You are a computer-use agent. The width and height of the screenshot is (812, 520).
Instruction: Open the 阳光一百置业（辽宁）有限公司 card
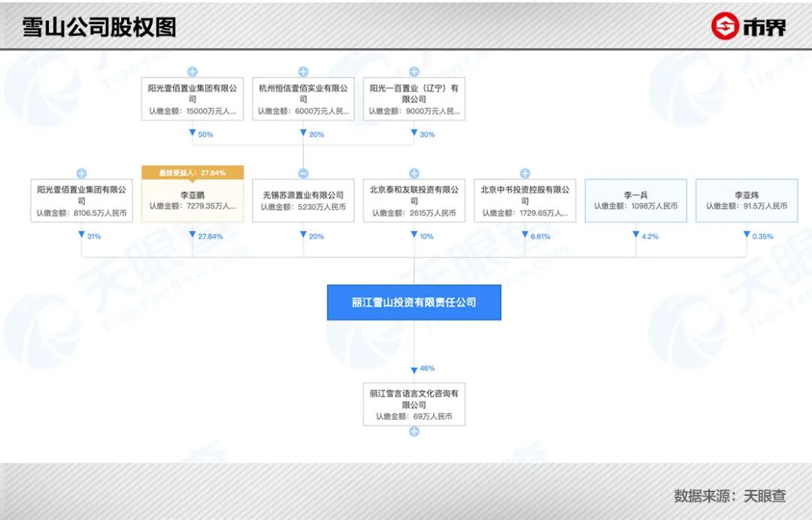click(414, 99)
